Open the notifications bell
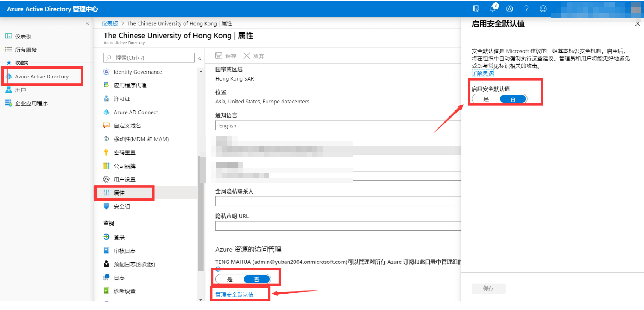This screenshot has width=644, height=310. tap(493, 8)
